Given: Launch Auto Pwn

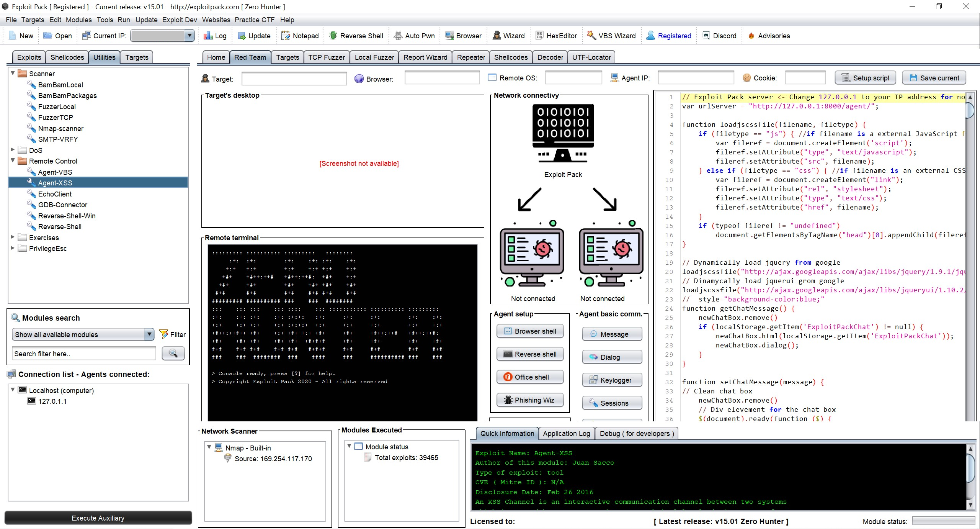Looking at the screenshot, I should [x=415, y=36].
